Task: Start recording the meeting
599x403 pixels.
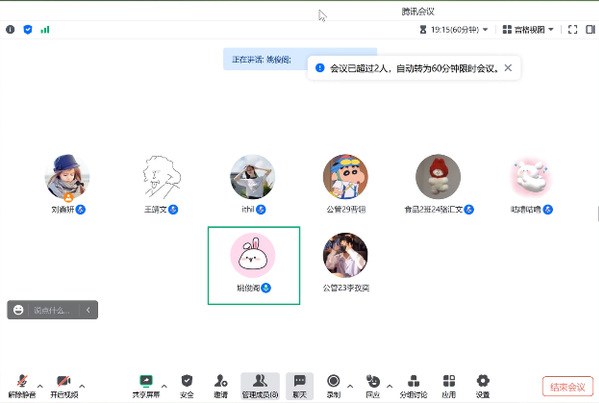Action: [333, 386]
